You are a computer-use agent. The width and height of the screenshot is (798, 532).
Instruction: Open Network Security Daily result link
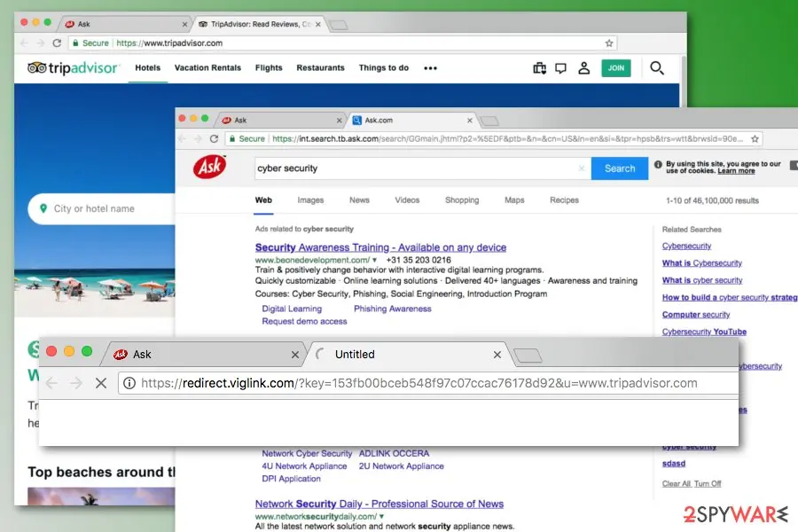379,504
